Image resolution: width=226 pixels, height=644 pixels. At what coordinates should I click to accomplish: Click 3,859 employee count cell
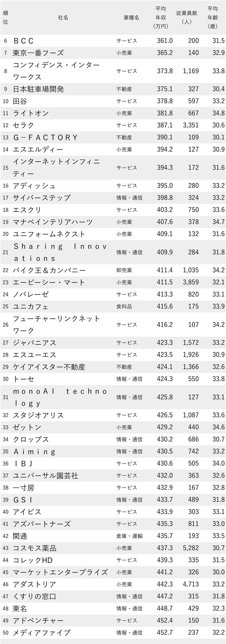click(x=191, y=282)
